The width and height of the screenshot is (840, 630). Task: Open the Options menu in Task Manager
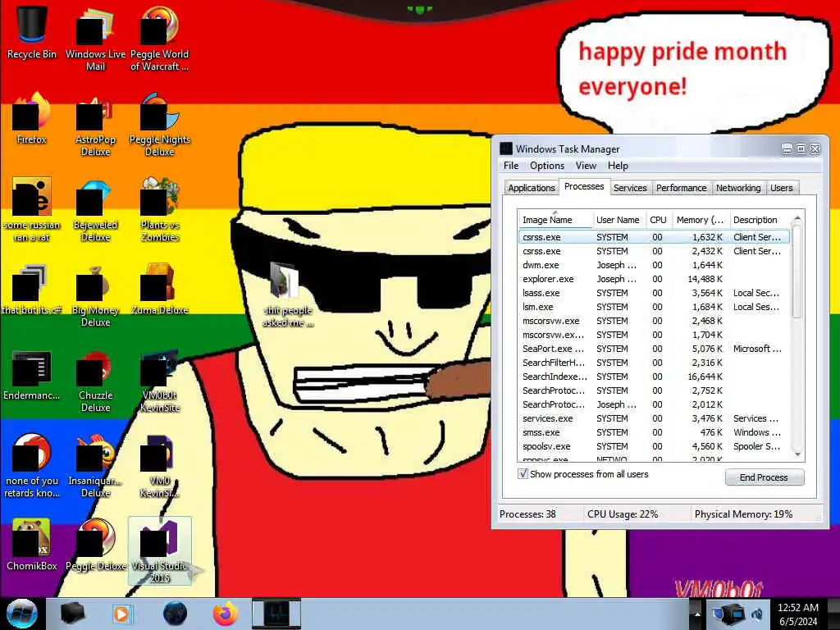click(547, 166)
